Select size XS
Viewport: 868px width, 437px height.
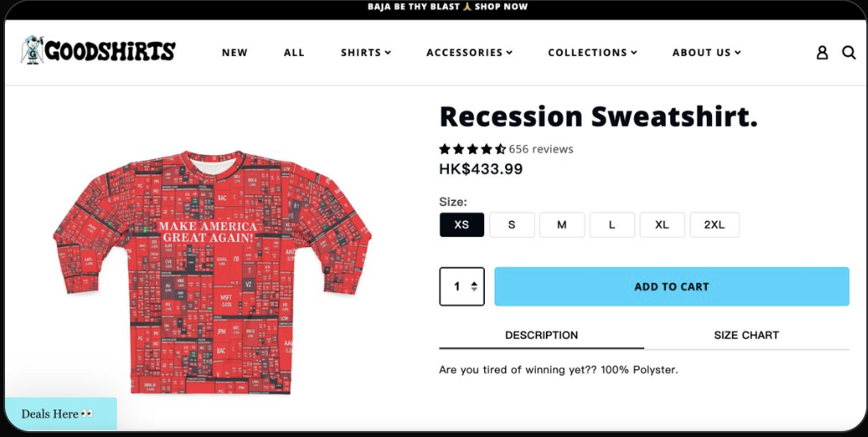(462, 224)
